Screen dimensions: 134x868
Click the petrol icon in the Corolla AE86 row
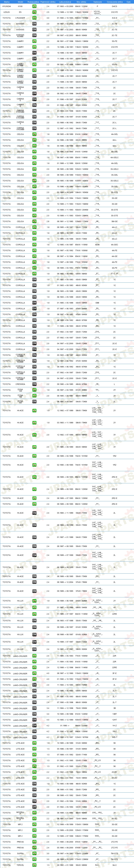pyautogui.click(x=34, y=245)
